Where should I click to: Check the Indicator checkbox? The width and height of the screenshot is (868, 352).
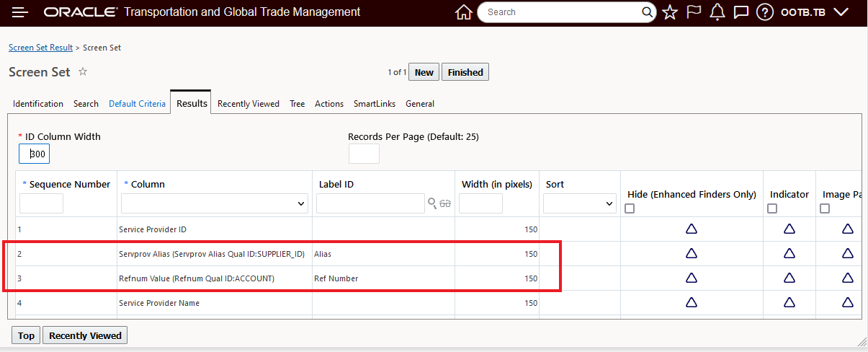772,208
